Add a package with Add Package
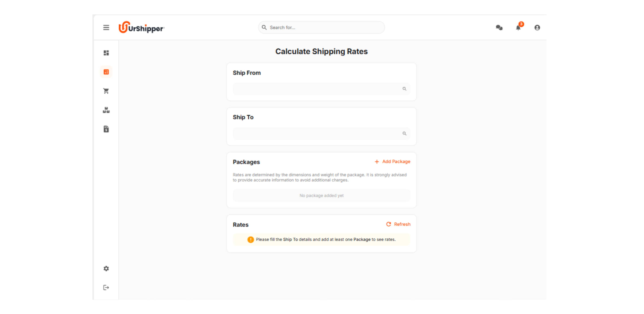644x314 pixels. pos(392,161)
